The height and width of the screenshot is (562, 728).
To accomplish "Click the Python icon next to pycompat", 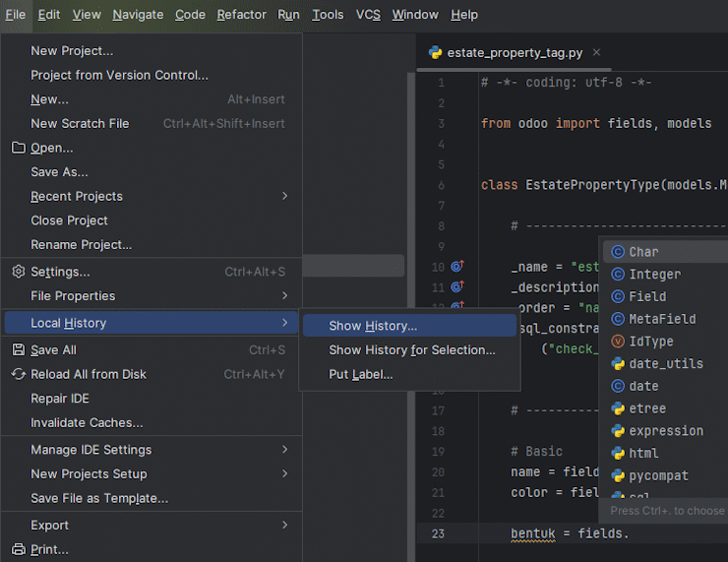I will tap(618, 475).
